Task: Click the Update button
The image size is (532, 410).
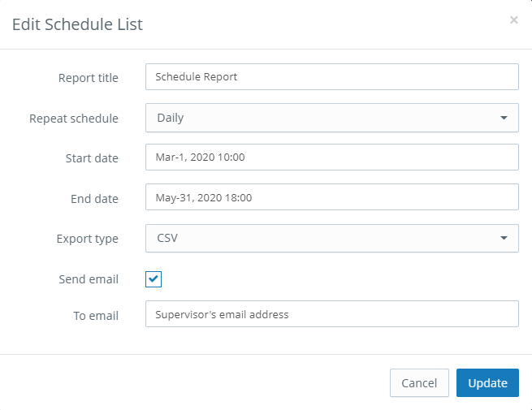Action: [x=487, y=383]
